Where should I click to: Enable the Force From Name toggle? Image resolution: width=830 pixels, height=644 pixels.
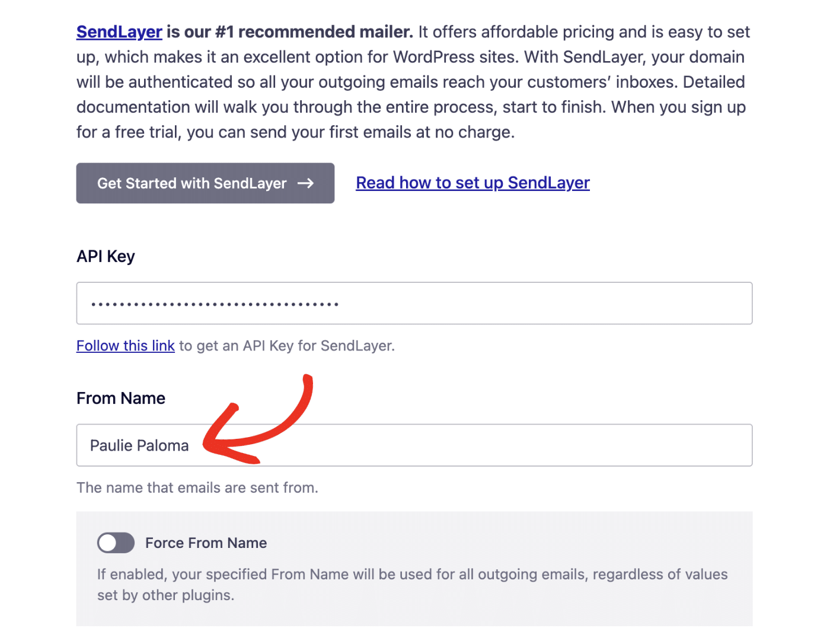tap(116, 543)
